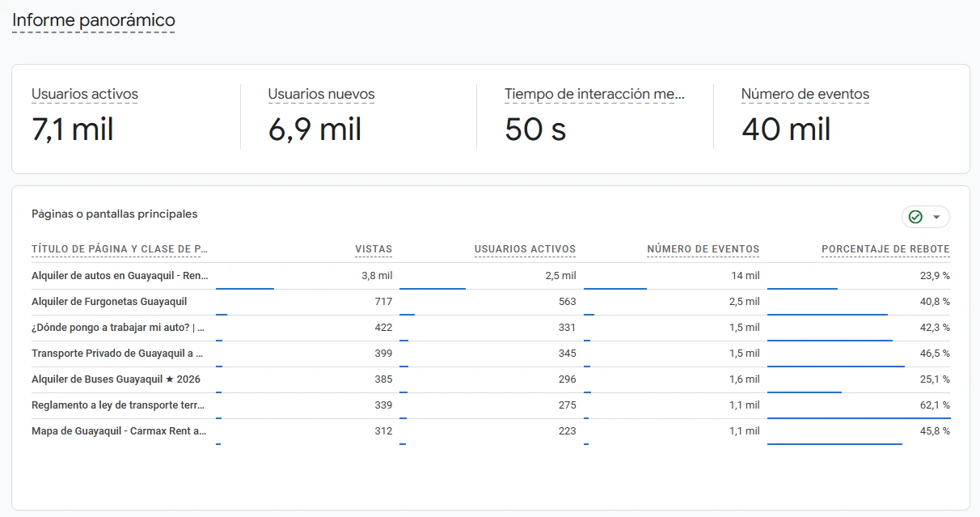The image size is (980, 517).
Task: Click the 25,1 % bounce rate cell
Action: [x=935, y=379]
